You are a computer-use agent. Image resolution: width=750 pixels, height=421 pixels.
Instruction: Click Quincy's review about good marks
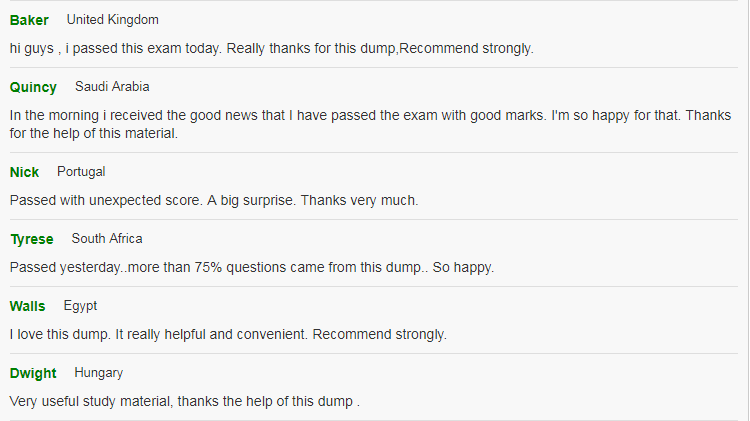[x=370, y=124]
